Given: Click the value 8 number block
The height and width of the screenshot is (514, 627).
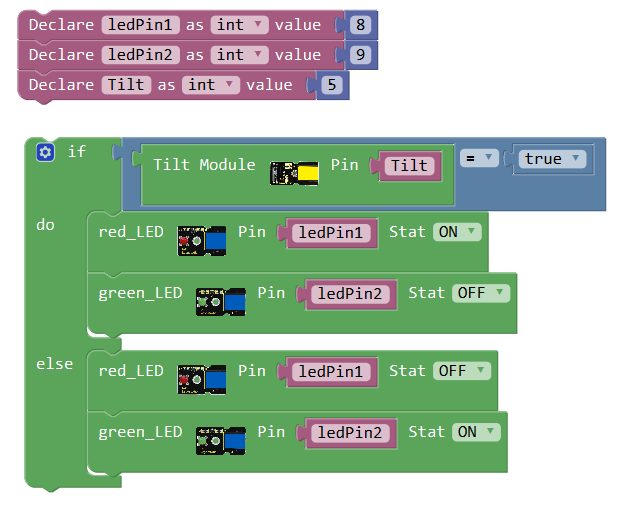Looking at the screenshot, I should (361, 25).
